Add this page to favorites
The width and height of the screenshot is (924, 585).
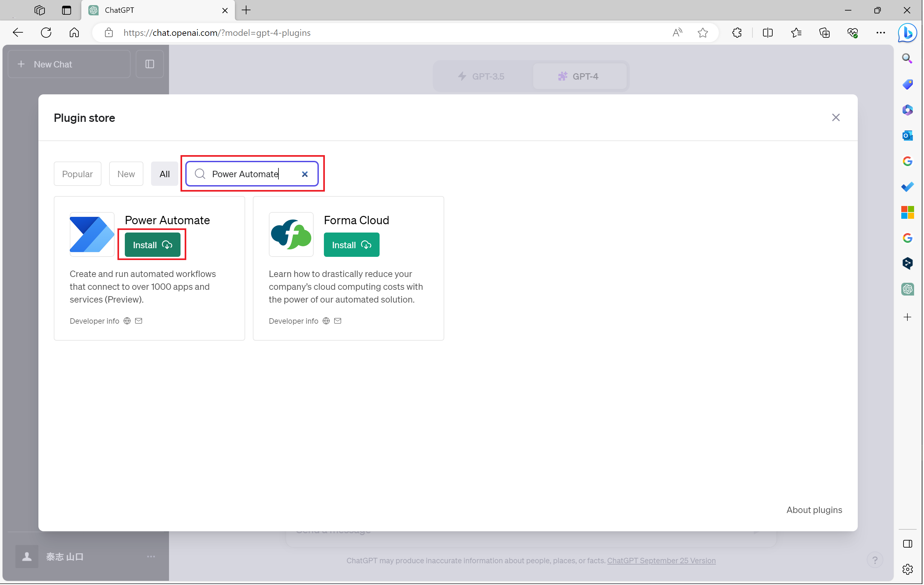[703, 33]
